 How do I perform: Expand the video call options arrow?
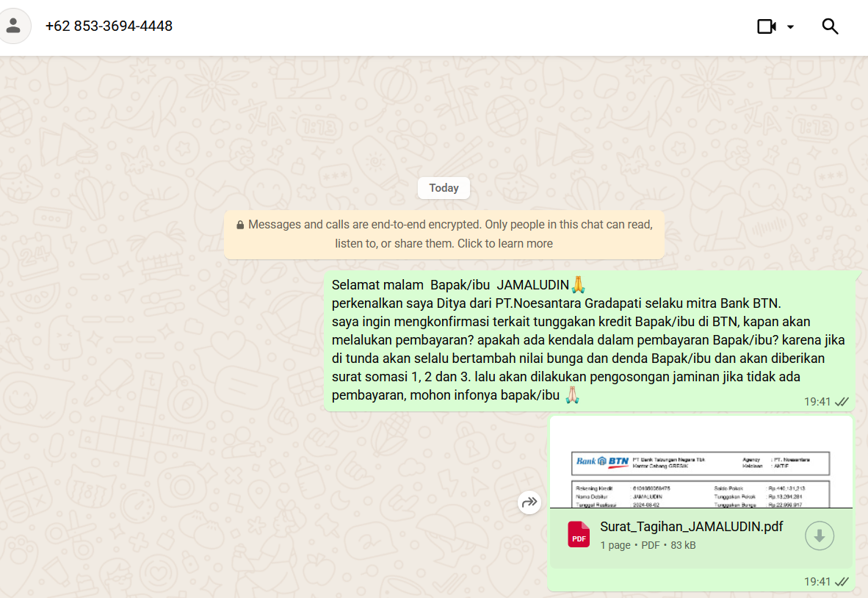tap(790, 27)
